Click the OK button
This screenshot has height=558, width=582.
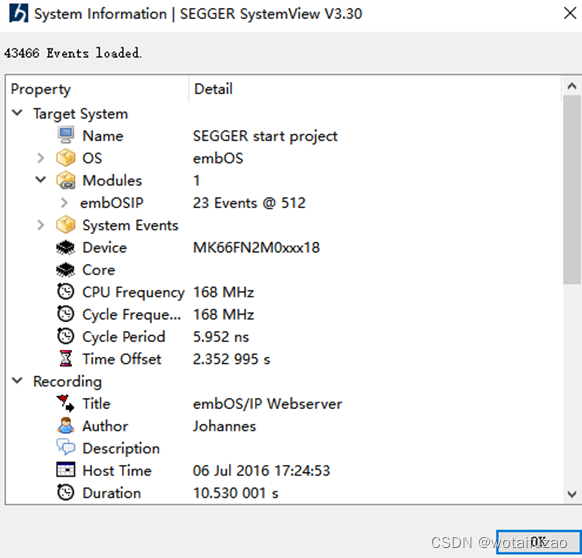tap(539, 542)
